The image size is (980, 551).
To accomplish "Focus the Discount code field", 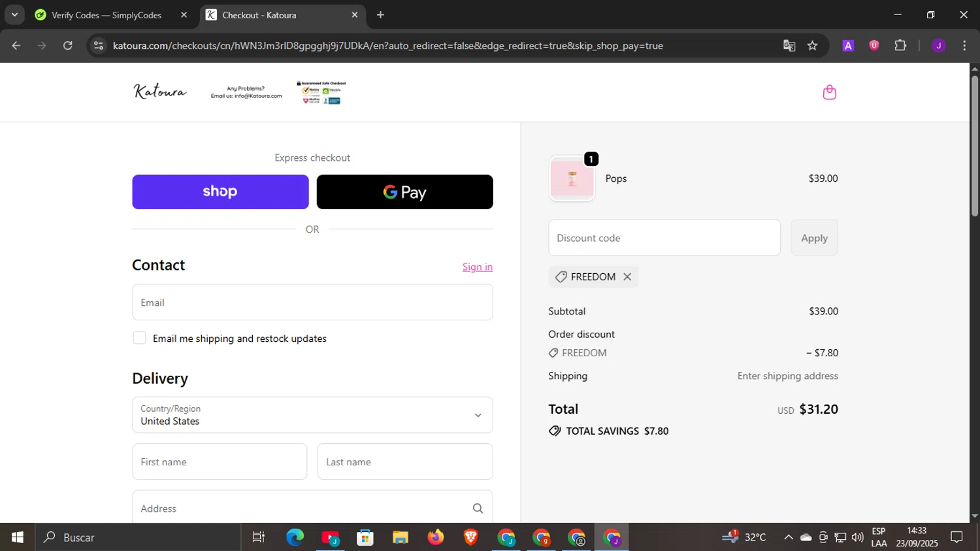I will pos(664,238).
